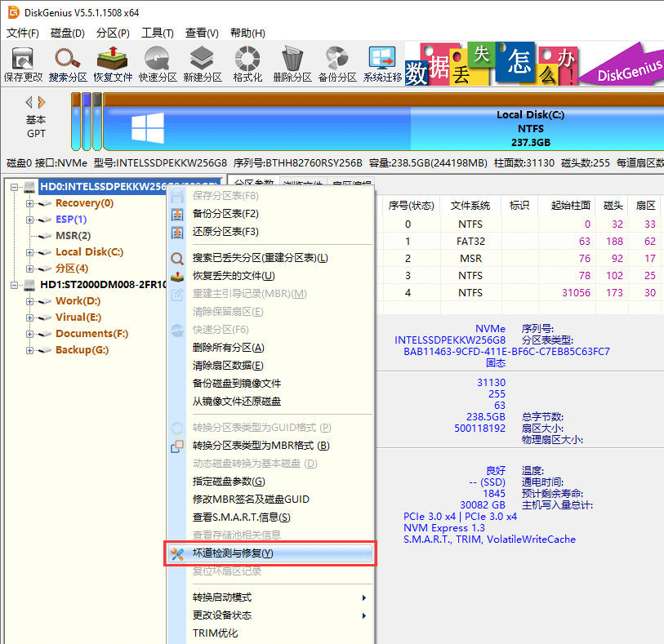Select Documents(F:) in the partition tree
Screen dimensions: 664x644
[90, 333]
